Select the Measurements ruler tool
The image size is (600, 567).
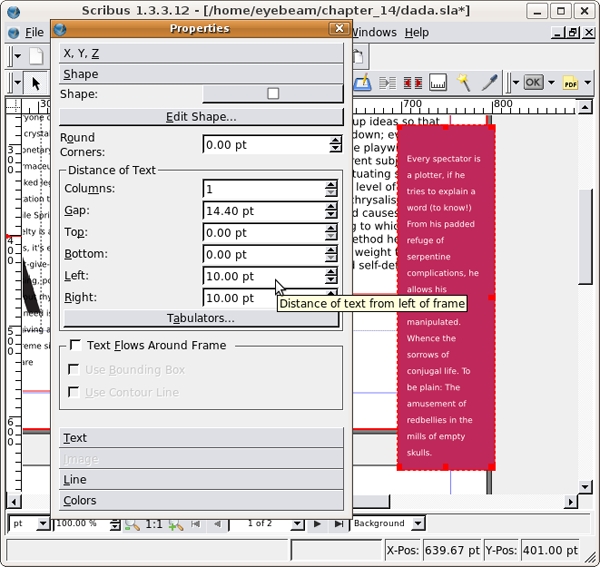point(437,83)
